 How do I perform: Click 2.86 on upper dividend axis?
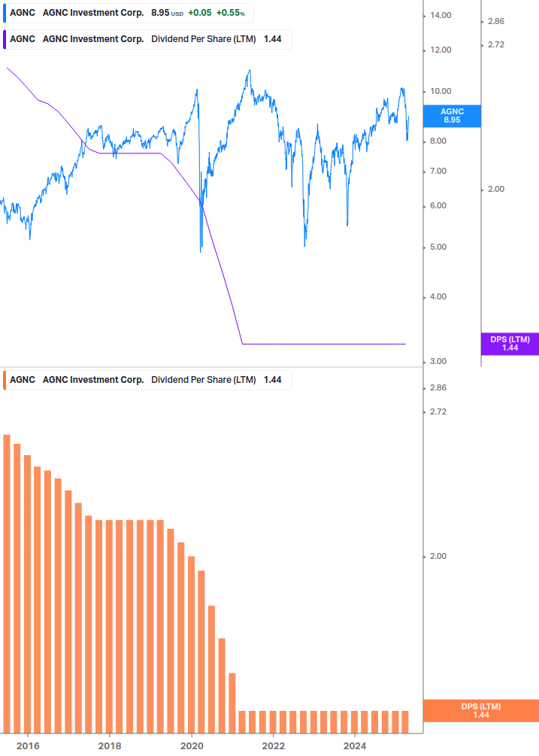coord(495,21)
